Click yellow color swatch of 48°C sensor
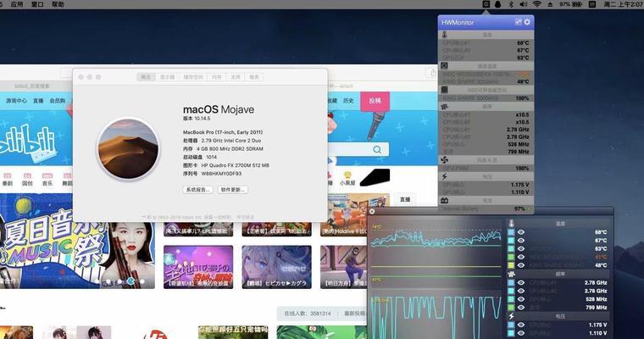 coord(511,265)
